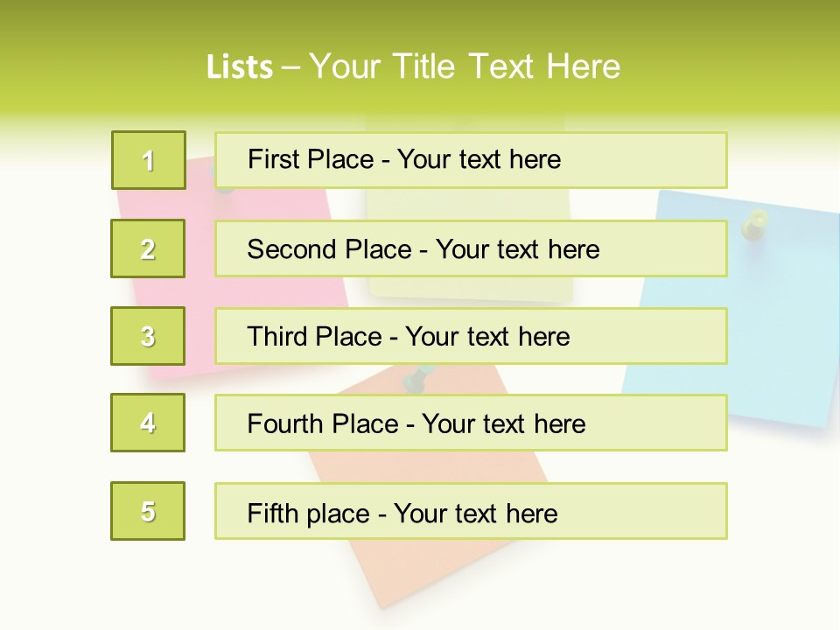Select the number 2 box
This screenshot has width=840, height=630.
coord(148,248)
